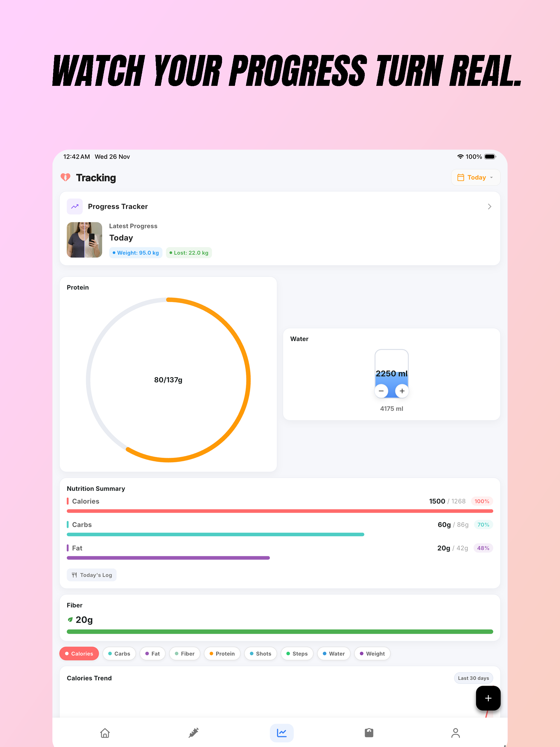Click the Wi-Fi status icon
This screenshot has height=747, width=560.
(x=460, y=157)
